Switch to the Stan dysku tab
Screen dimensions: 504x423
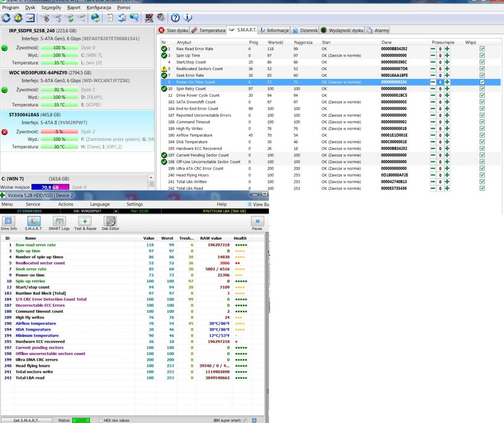pos(173,30)
